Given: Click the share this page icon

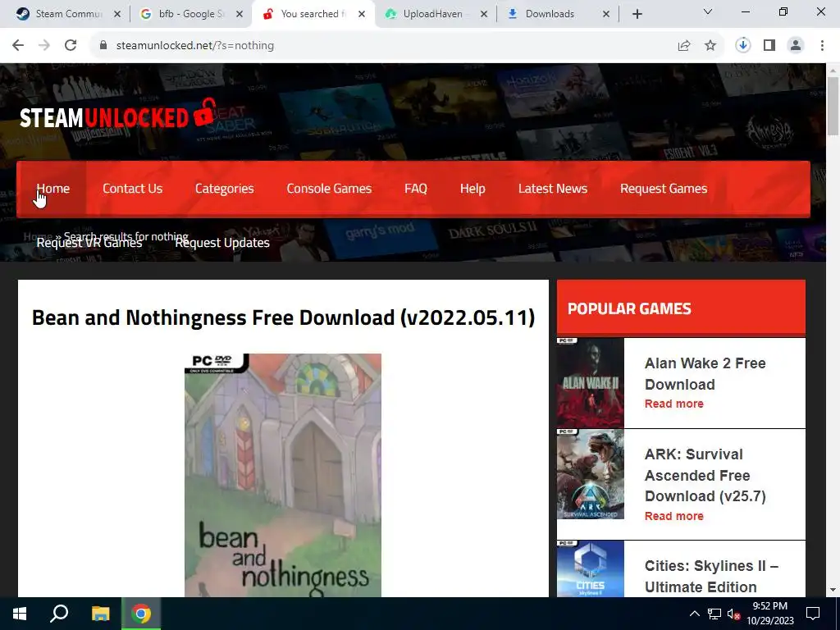Looking at the screenshot, I should [684, 46].
